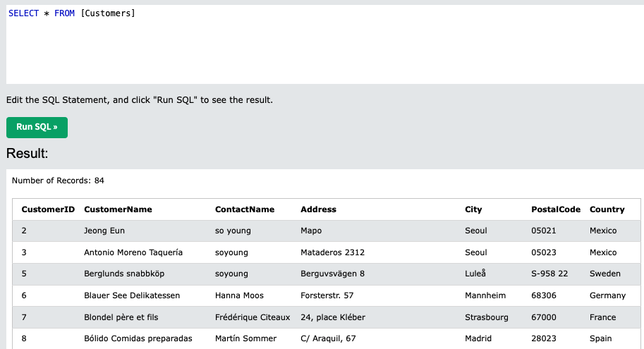Click the Address column header
Viewport: 644px width, 349px height.
click(x=318, y=209)
